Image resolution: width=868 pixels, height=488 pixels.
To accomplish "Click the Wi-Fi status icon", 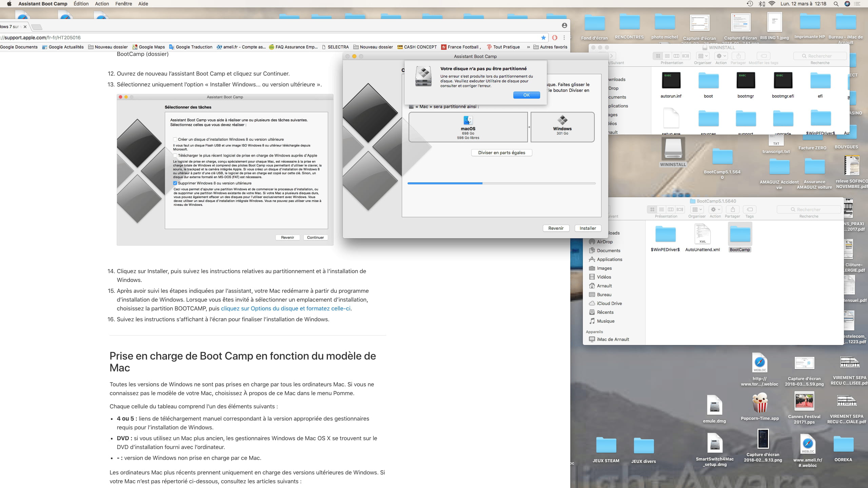I will 772,4.
